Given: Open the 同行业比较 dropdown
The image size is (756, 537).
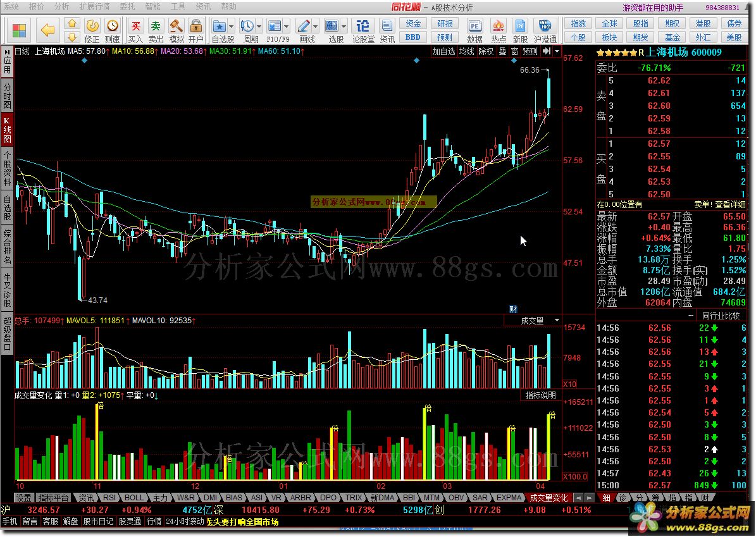Looking at the screenshot, I should (721, 316).
